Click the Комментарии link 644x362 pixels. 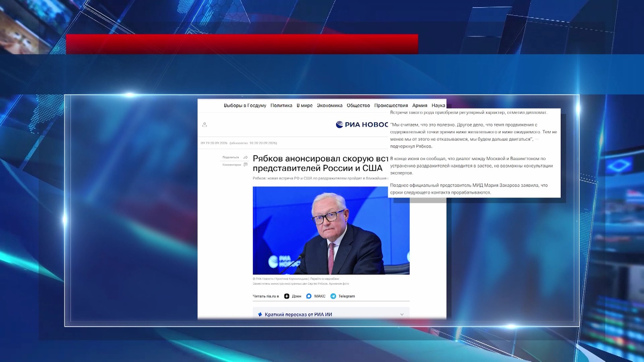pos(232,165)
